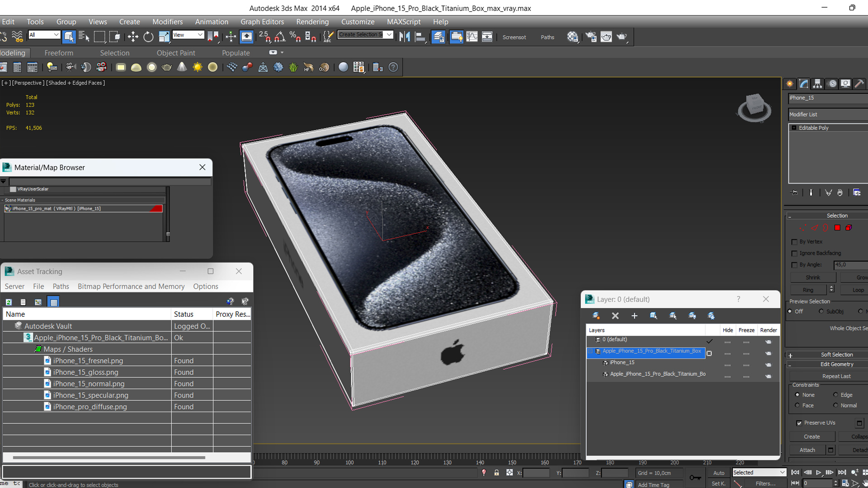
Task: Open the Modifier List dropdown
Action: coord(828,114)
